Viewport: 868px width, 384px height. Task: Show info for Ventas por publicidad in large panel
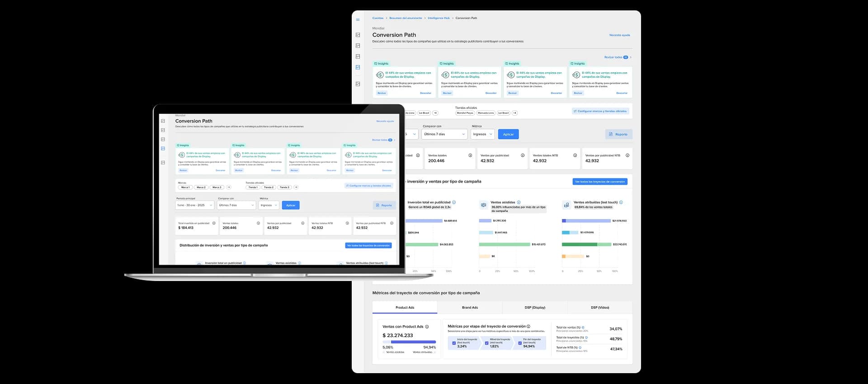(523, 155)
